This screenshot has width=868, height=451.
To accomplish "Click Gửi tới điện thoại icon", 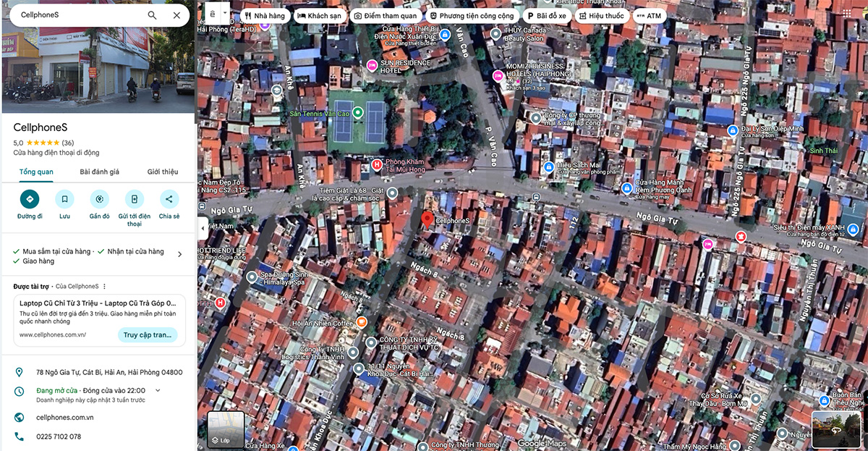I will pos(134,199).
